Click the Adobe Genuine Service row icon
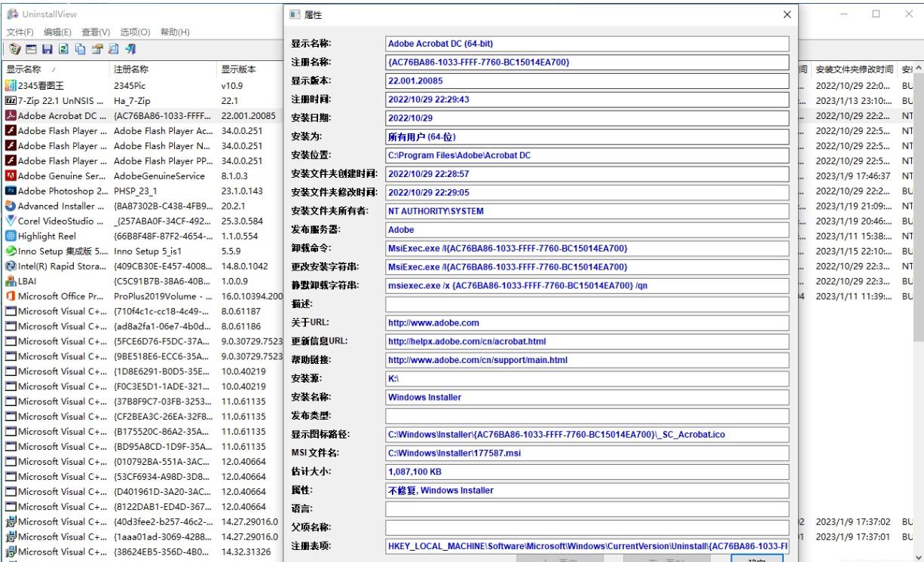The width and height of the screenshot is (924, 562). click(x=11, y=176)
